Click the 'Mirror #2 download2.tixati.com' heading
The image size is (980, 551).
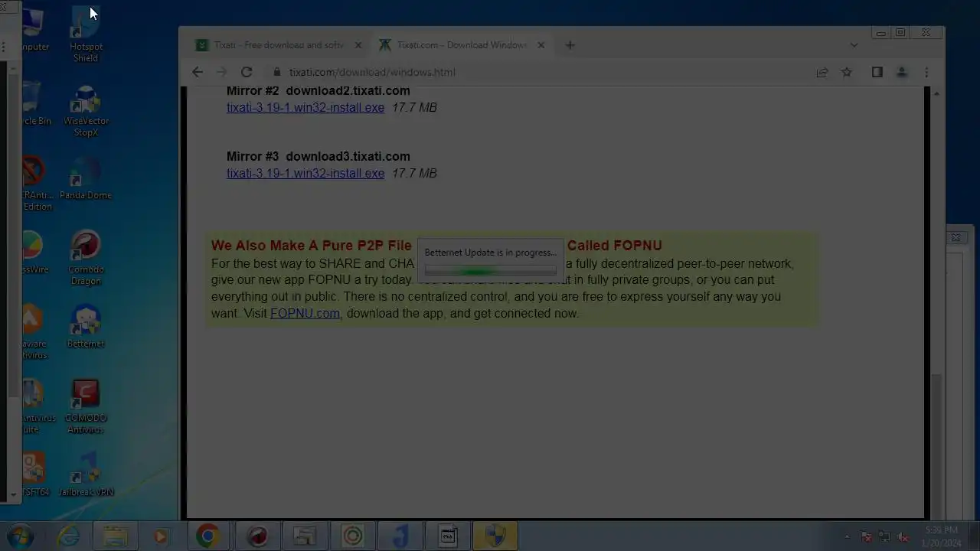318,91
